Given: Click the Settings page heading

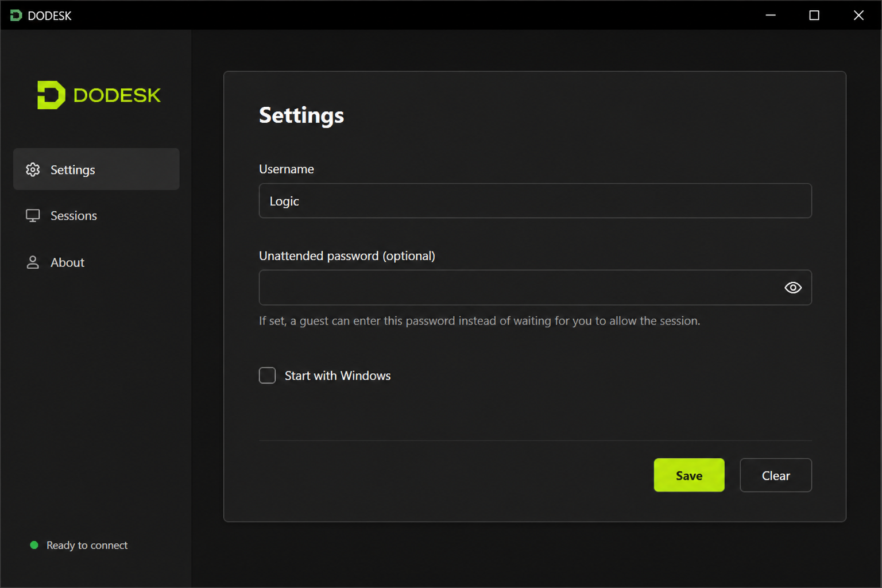Looking at the screenshot, I should click(301, 115).
